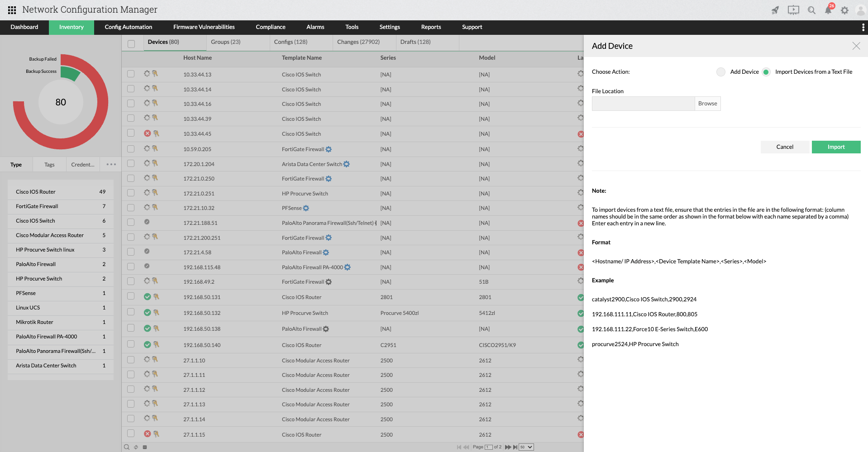Click the gear icon beside Arista Data Center Switch template

pyautogui.click(x=346, y=164)
